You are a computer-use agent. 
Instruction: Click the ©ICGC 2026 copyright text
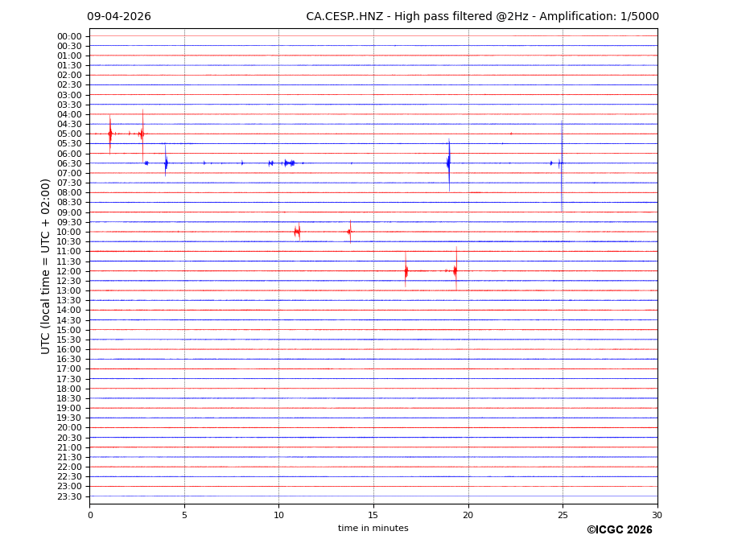click(619, 530)
